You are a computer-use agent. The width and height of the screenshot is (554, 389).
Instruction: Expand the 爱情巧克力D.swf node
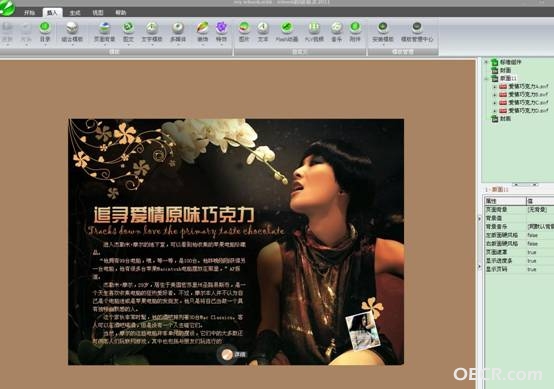tap(495, 111)
